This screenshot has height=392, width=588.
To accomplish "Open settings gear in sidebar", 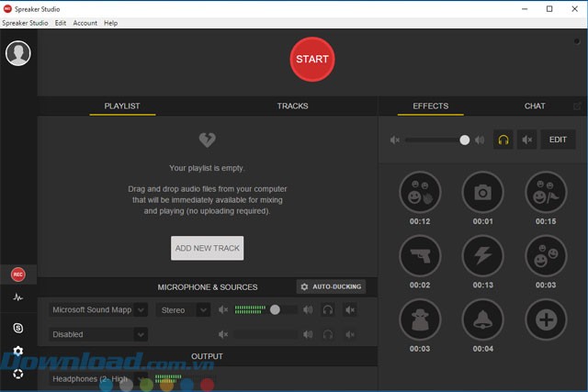I will pos(18,351).
